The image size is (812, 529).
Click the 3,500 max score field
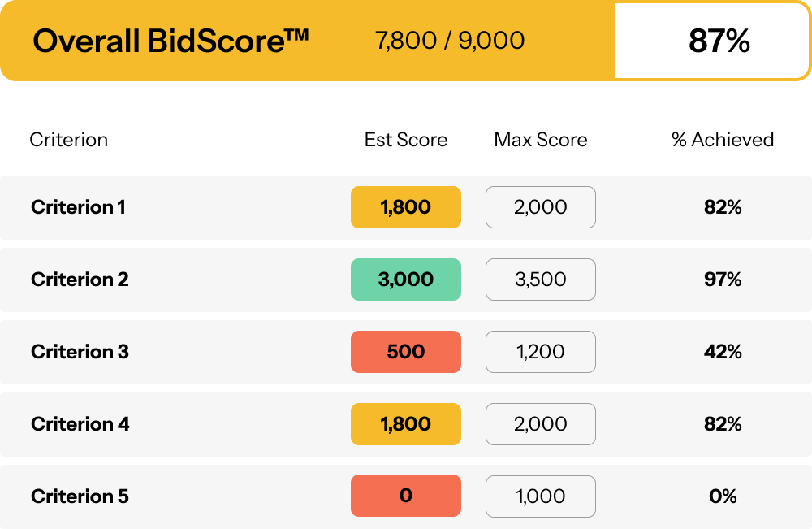coord(541,280)
